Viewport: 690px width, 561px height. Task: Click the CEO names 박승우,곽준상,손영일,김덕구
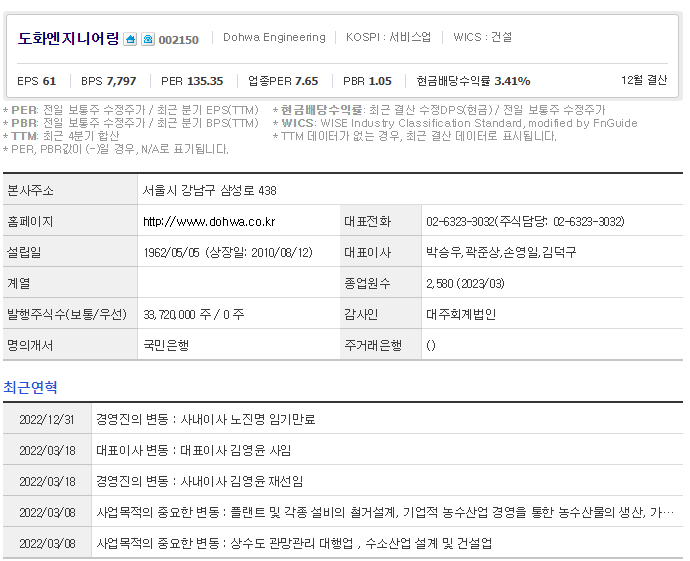tap(501, 252)
